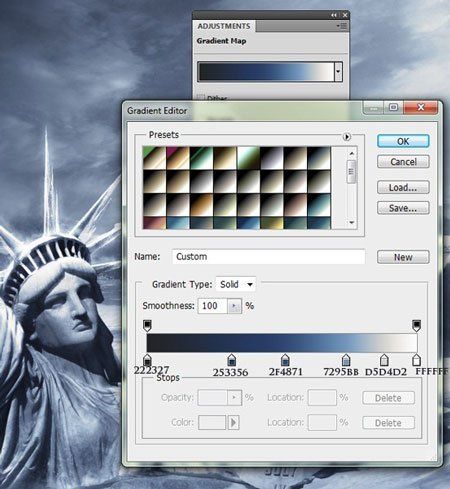Select the left opacity stop above gradient
This screenshot has height=489, width=450.
coord(147,325)
